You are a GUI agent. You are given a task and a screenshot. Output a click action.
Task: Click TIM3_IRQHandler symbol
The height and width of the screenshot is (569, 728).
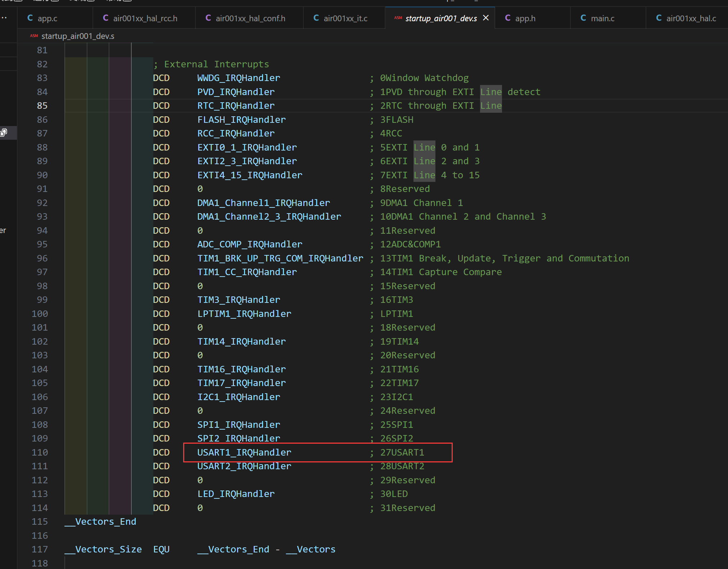tap(239, 300)
